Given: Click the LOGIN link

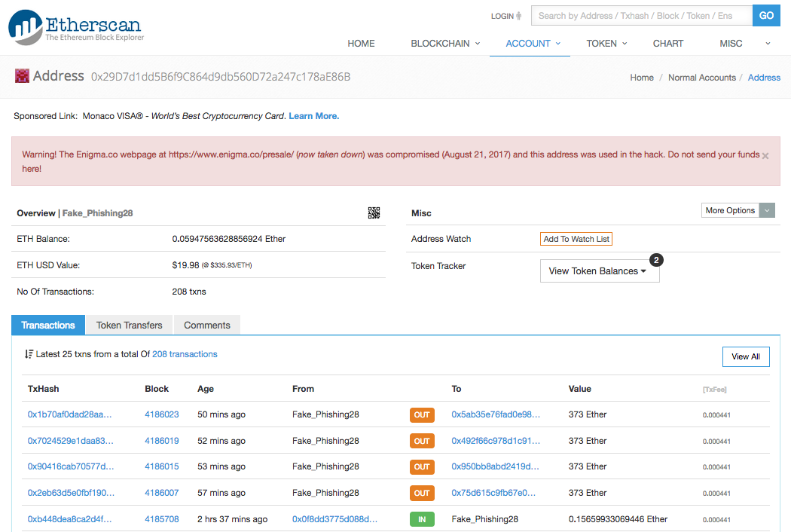Looking at the screenshot, I should point(502,16).
